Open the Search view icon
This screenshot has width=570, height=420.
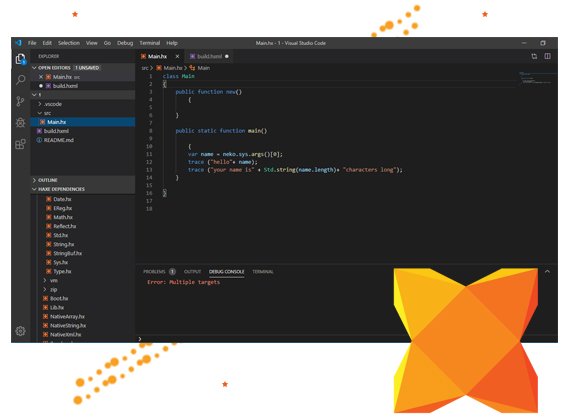tap(21, 80)
